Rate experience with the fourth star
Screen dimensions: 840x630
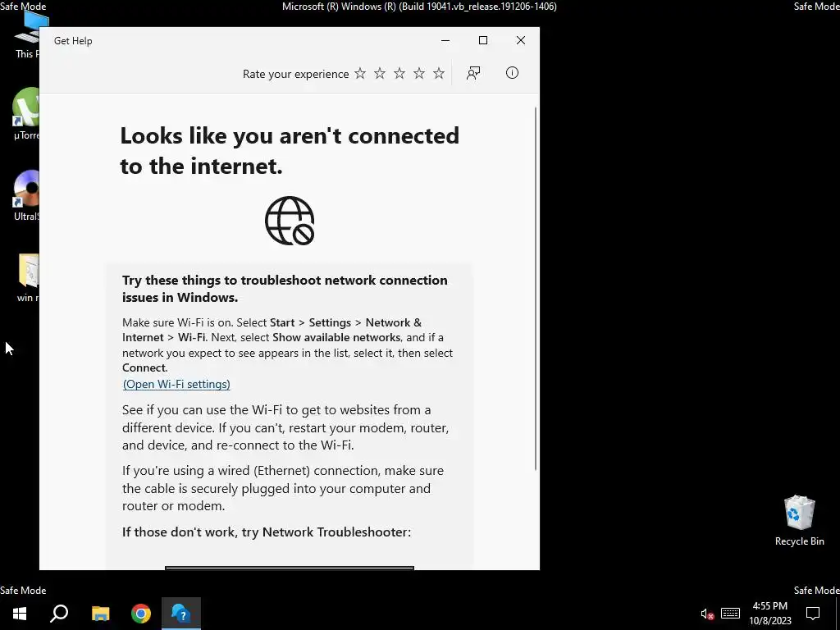click(x=419, y=73)
